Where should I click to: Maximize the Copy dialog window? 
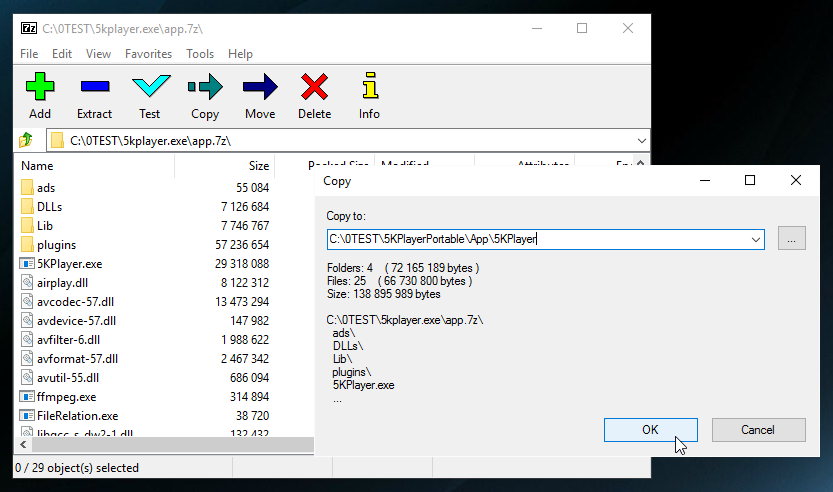pyautogui.click(x=750, y=181)
